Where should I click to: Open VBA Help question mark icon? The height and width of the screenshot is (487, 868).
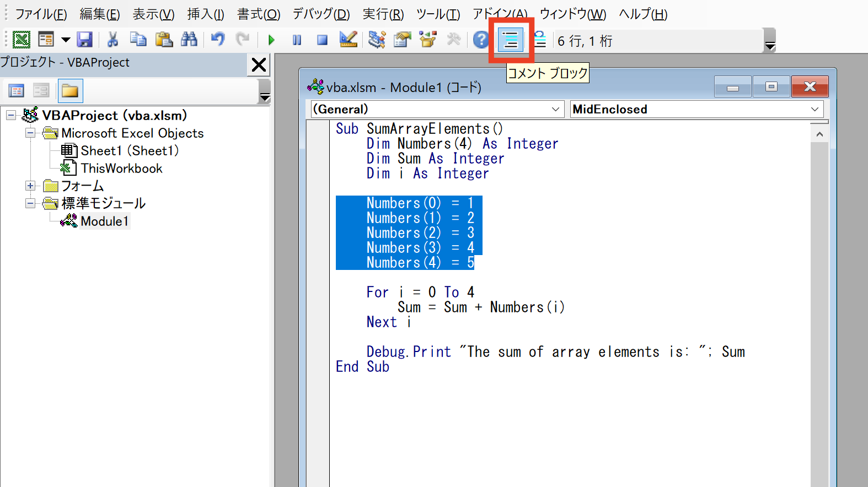click(481, 40)
